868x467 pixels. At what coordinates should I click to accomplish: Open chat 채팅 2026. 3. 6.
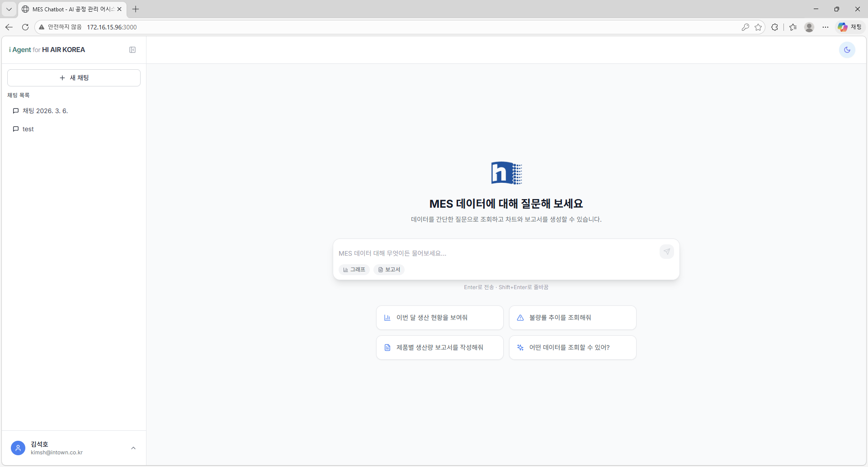click(x=74, y=111)
